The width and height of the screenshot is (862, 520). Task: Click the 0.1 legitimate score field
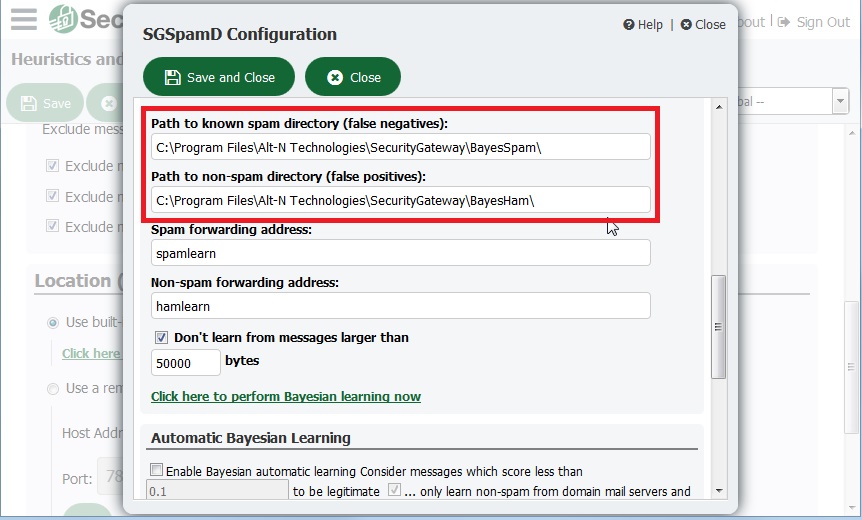[x=217, y=490]
